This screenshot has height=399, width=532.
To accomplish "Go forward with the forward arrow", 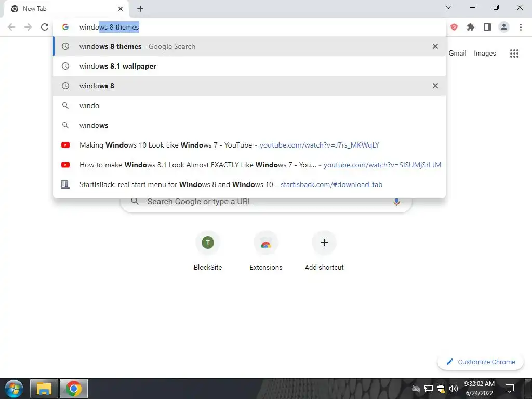I will (x=28, y=27).
